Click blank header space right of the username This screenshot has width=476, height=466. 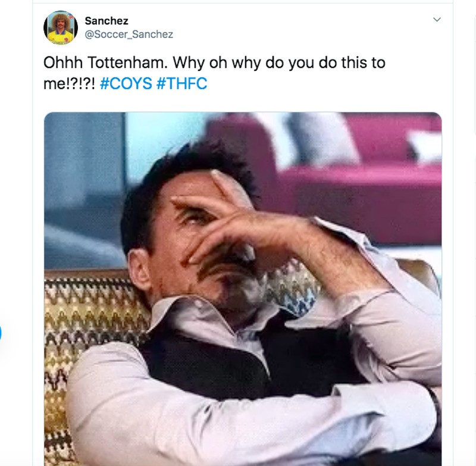point(297,27)
